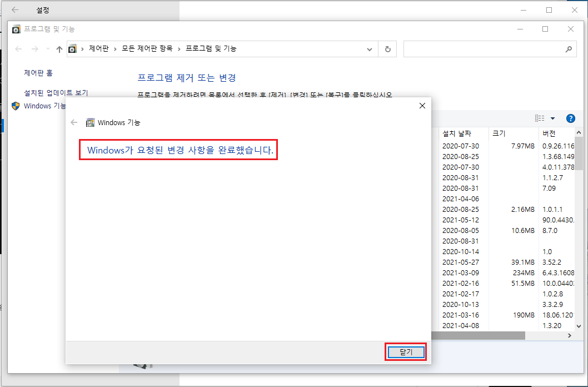Image resolution: width=588 pixels, height=387 pixels.
Task: Minimize the 프로그램 및 기능 window
Action: click(520, 29)
